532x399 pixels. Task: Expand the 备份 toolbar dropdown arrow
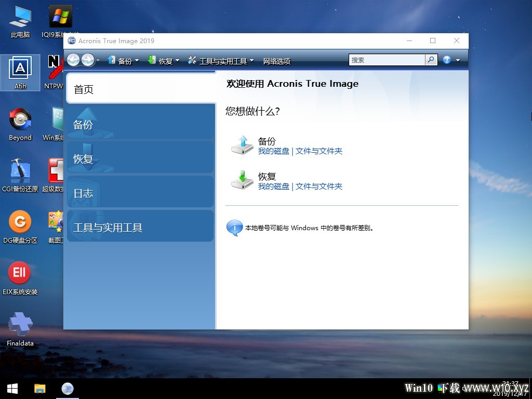click(x=137, y=61)
